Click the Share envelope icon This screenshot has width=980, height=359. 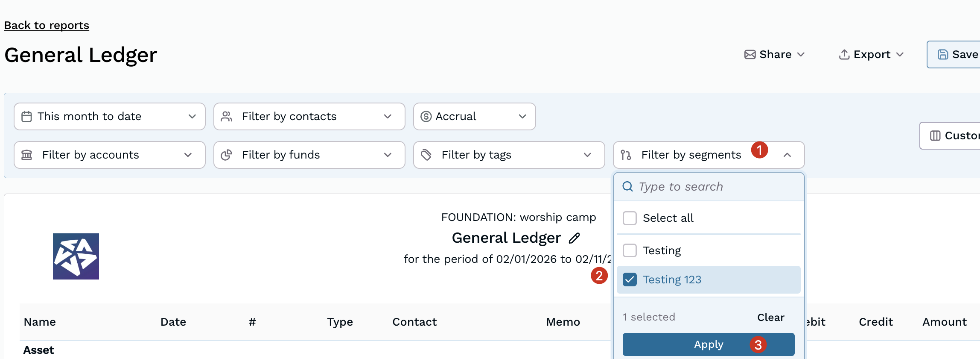(x=750, y=55)
